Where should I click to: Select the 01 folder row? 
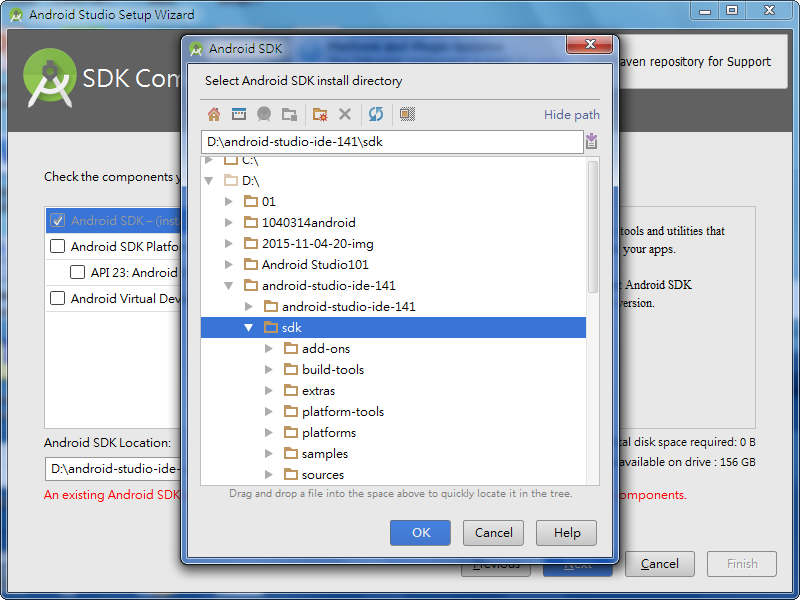pos(393,202)
